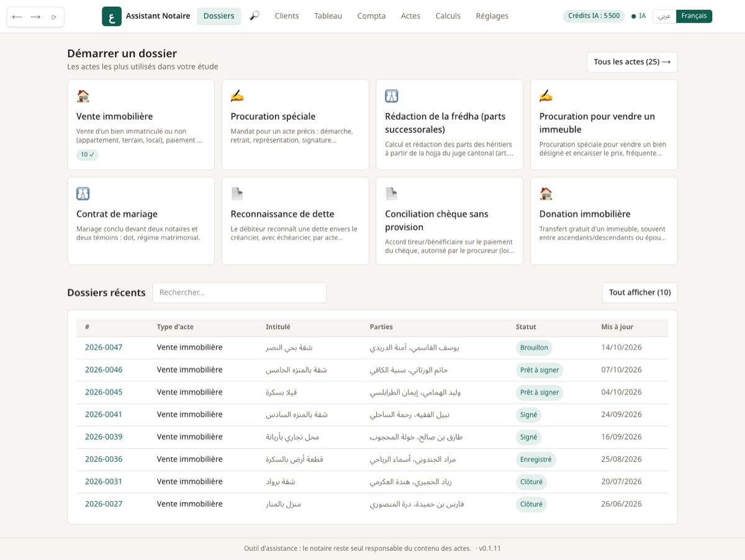Click the Statut column header
The height and width of the screenshot is (560, 745).
point(526,327)
